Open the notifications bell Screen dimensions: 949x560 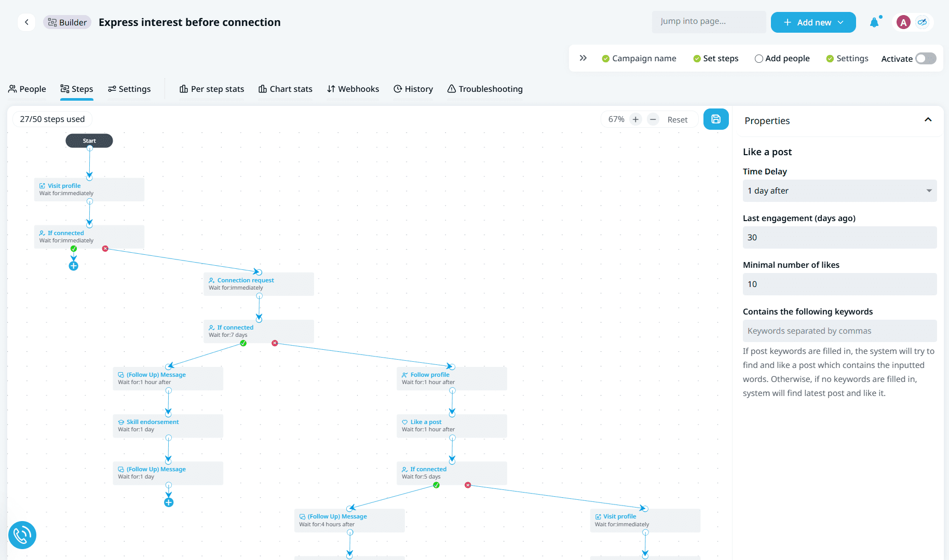coord(874,22)
